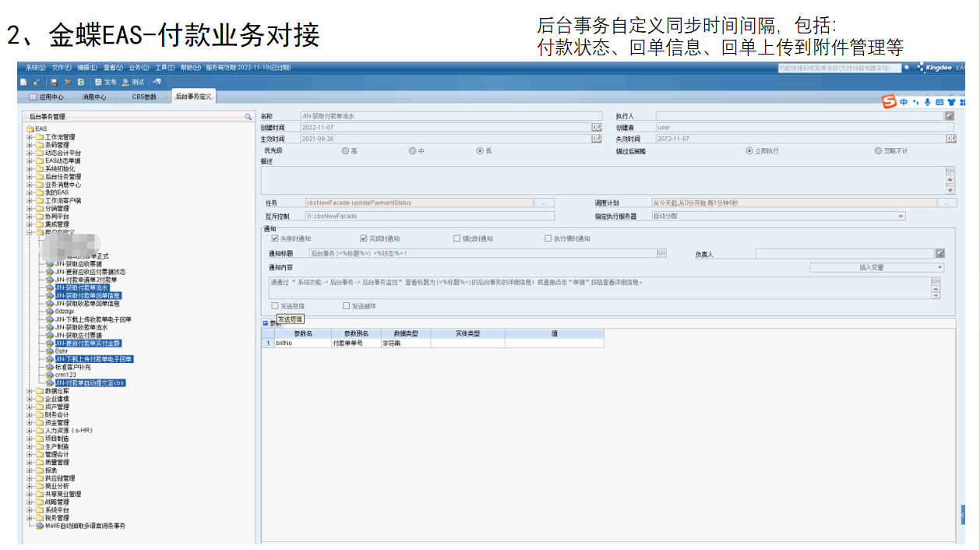The width and height of the screenshot is (980, 550).
Task: Toggle the 发送邮件 checkbox
Action: click(347, 306)
